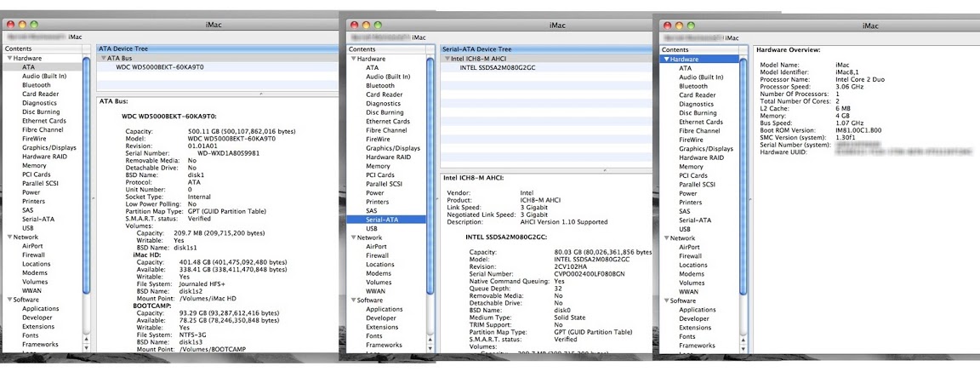Screen dimensions: 980x389
Task: Open Ethernet Cards in Serial-ATA window sidebar
Action: pos(388,122)
